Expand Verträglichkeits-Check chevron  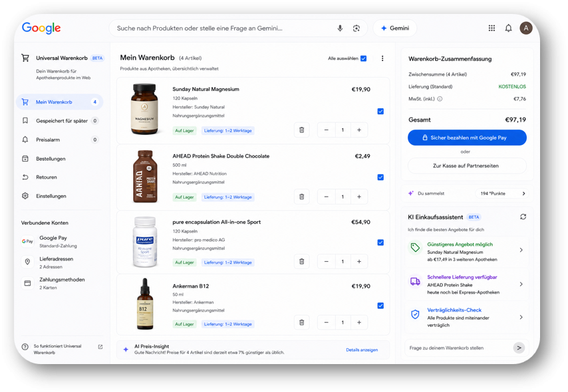pyautogui.click(x=521, y=317)
